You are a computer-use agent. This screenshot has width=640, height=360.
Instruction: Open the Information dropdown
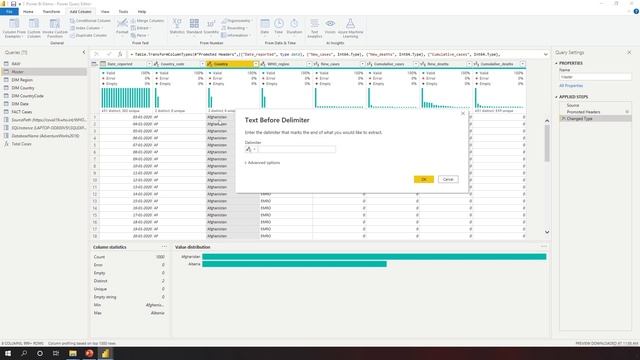pos(236,35)
